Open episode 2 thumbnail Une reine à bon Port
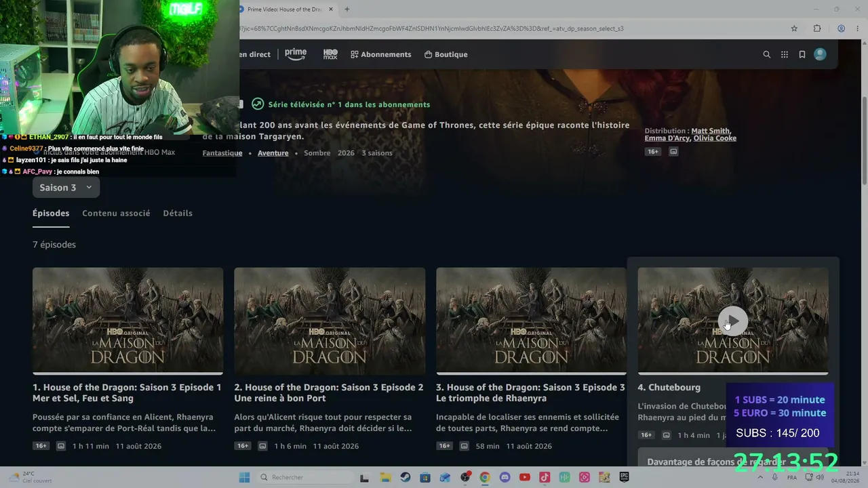This screenshot has height=488, width=868. click(x=330, y=321)
